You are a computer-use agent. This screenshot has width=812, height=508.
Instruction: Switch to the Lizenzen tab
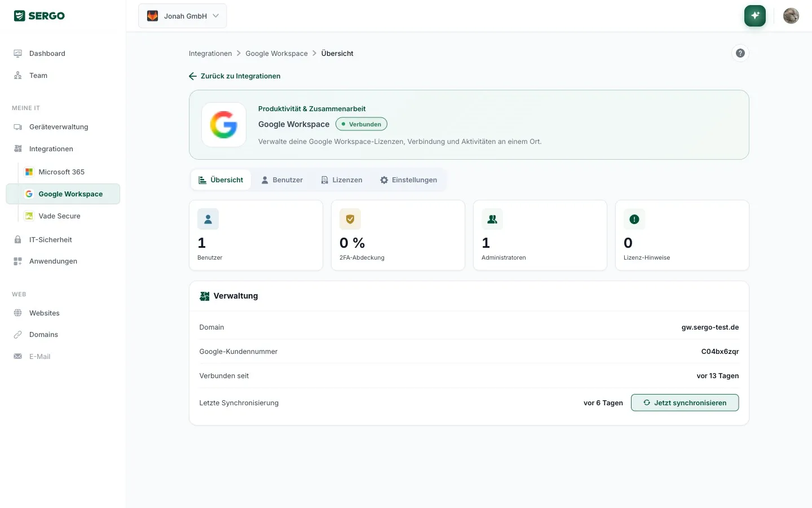[342, 180]
